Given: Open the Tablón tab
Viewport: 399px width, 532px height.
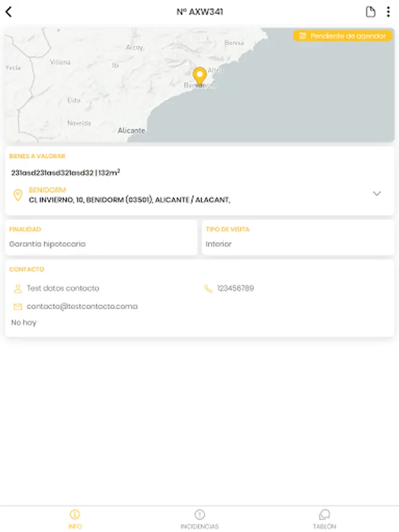Looking at the screenshot, I should click(x=324, y=518).
